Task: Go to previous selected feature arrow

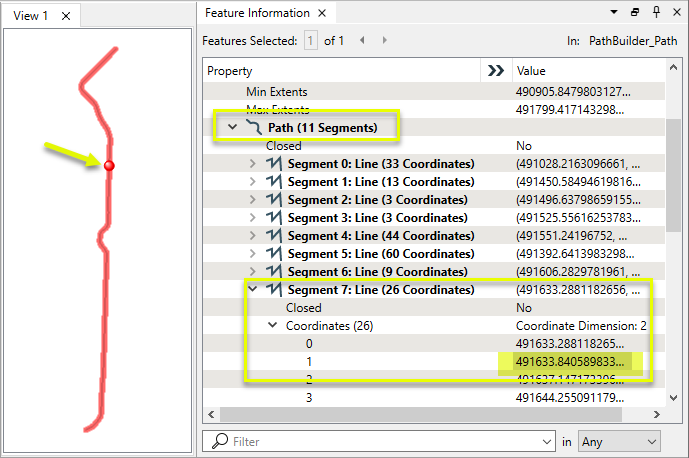Action: click(362, 40)
